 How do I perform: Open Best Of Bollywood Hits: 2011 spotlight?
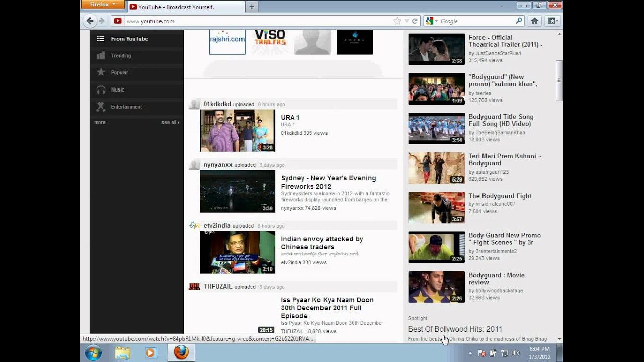pyautogui.click(x=455, y=329)
